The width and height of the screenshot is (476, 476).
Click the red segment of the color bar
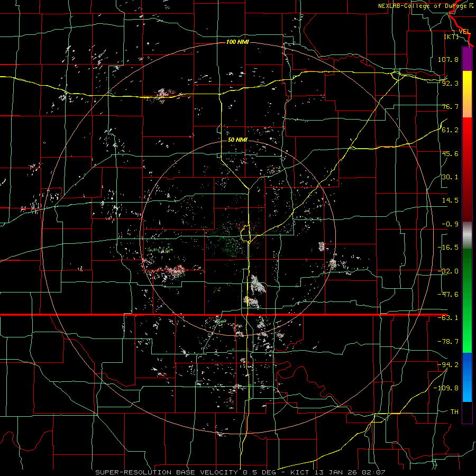point(467,169)
